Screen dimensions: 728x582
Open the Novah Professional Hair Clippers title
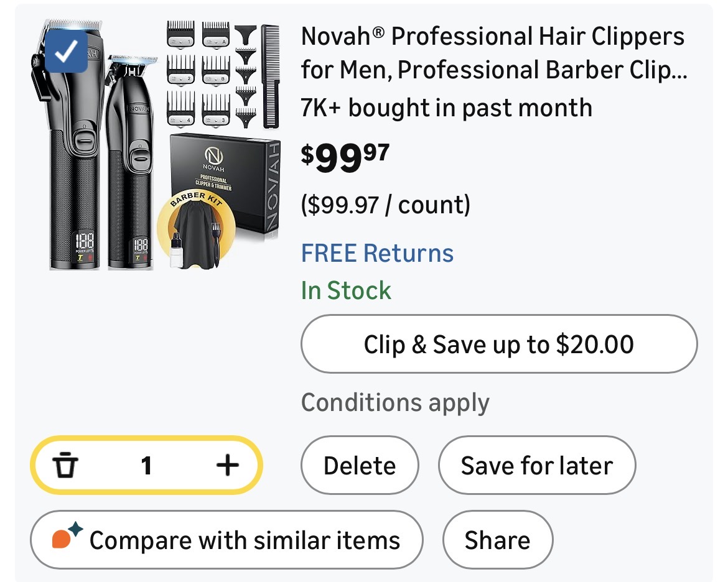493,53
